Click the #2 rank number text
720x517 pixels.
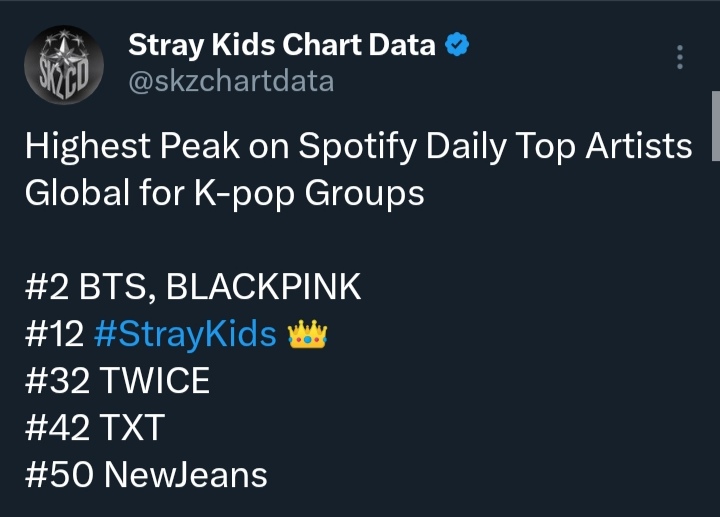tap(47, 287)
